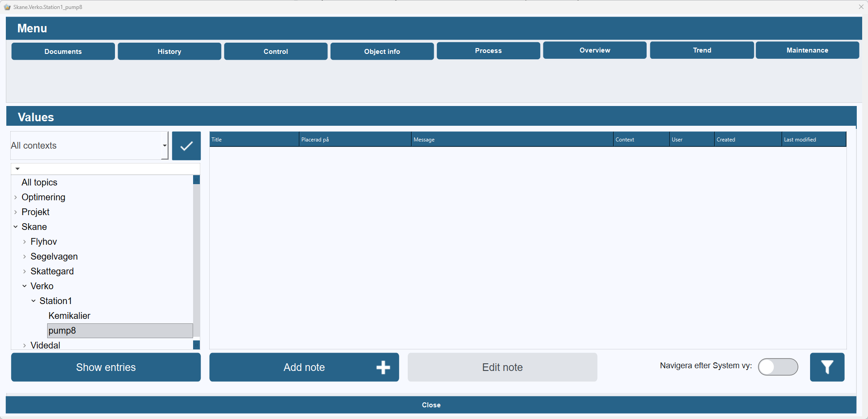Select Videdal in the topic tree
This screenshot has height=419, width=868.
click(45, 345)
